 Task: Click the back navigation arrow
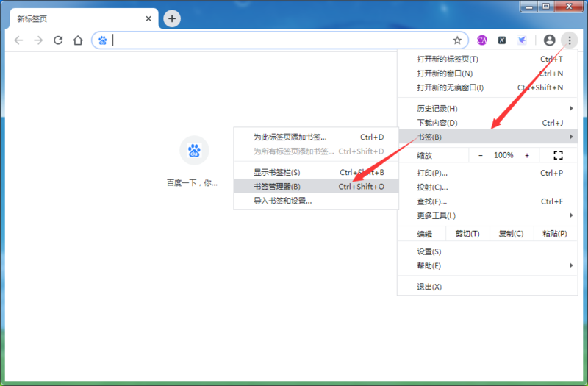click(x=18, y=40)
